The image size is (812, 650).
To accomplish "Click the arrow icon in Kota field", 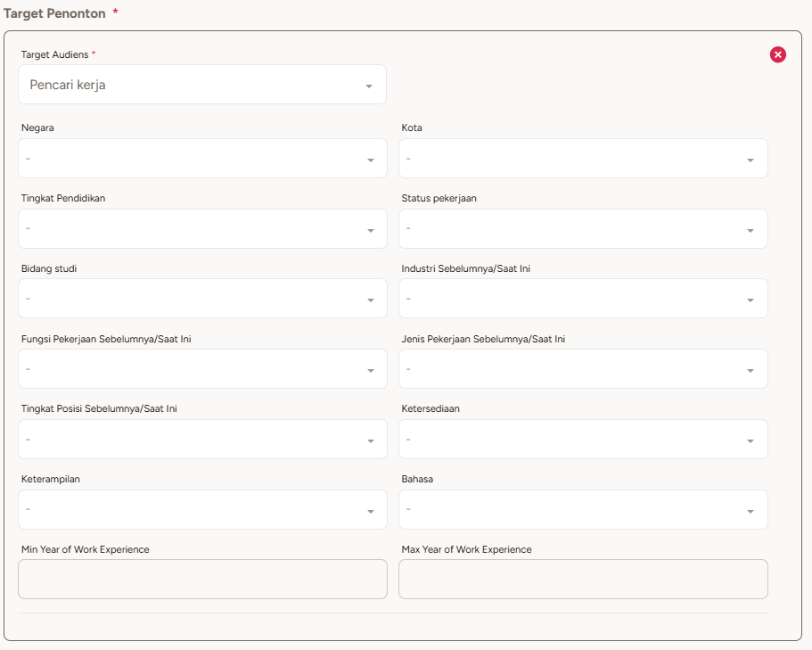I will [750, 160].
